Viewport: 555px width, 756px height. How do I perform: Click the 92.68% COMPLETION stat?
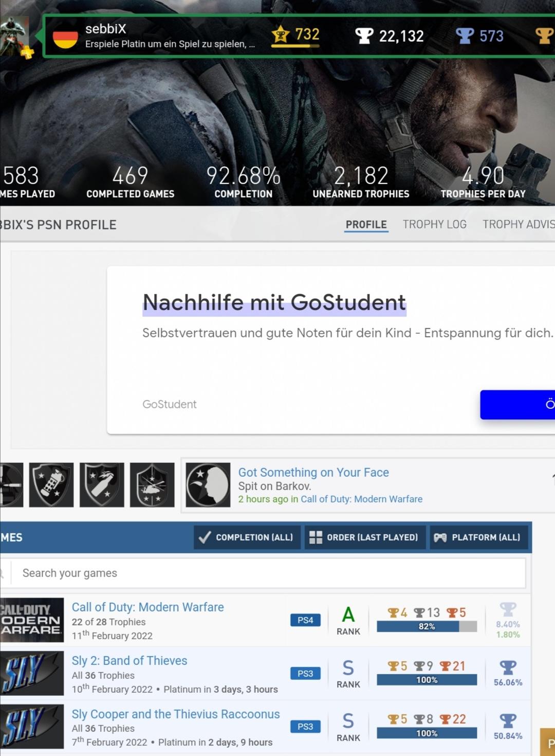coord(244,182)
